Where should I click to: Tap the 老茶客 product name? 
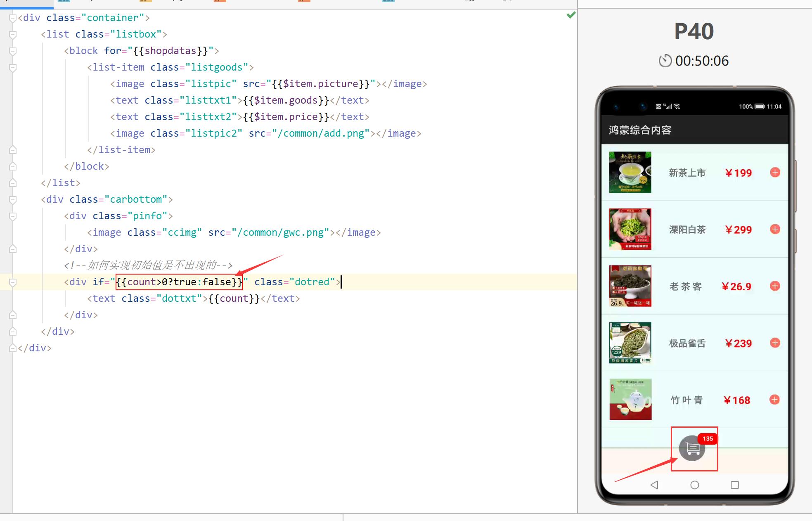pos(686,287)
